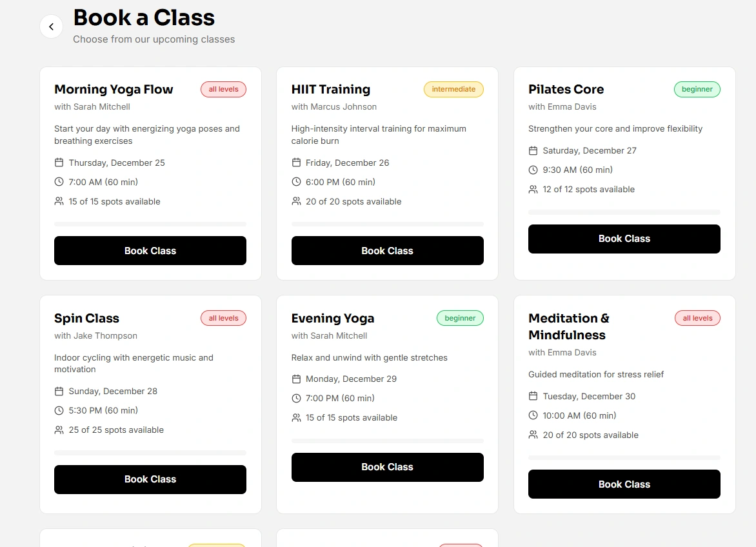The height and width of the screenshot is (547, 756).
Task: Click clock icon beside 7:00 PM
Action: tap(296, 398)
